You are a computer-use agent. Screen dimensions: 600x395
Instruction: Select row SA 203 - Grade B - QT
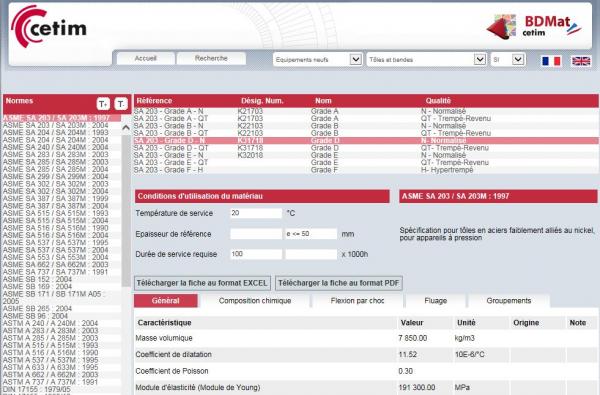[x=366, y=133]
